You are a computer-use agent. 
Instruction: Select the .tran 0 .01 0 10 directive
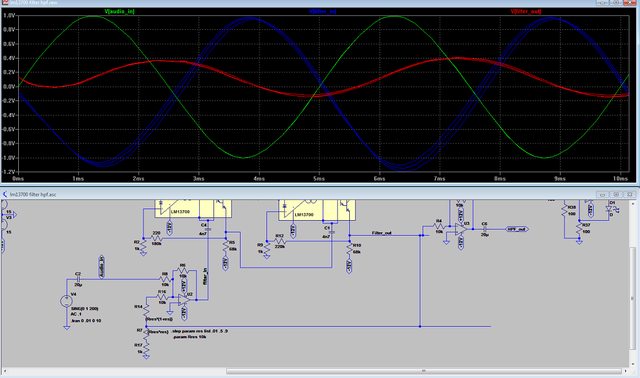pyautogui.click(x=86, y=321)
